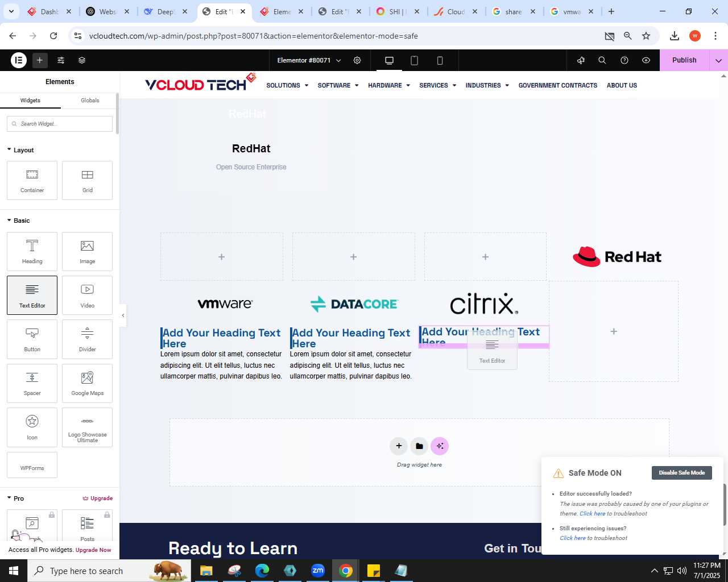The height and width of the screenshot is (582, 728).
Task: Click second troubleshoot Click here link
Action: [572, 538]
